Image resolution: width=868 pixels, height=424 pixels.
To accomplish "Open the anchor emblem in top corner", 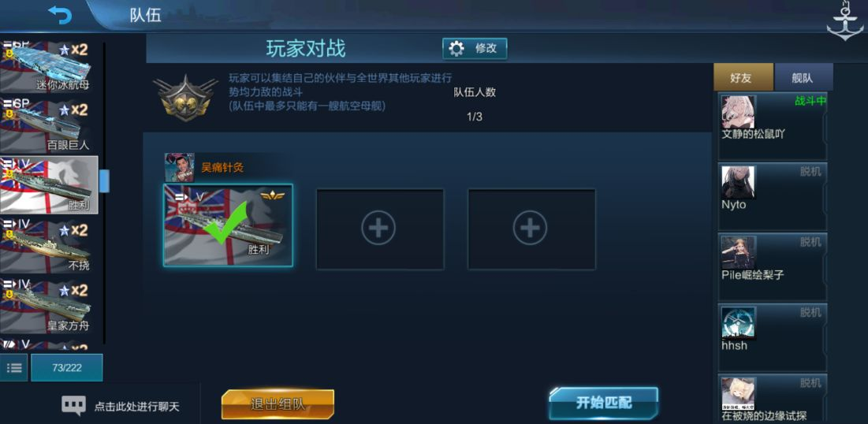I will tap(845, 21).
